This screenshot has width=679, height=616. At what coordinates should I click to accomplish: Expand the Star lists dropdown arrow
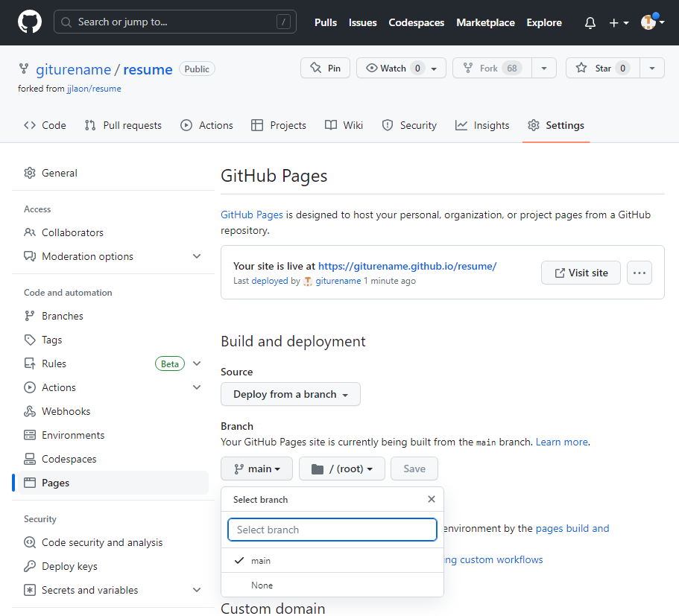[651, 68]
